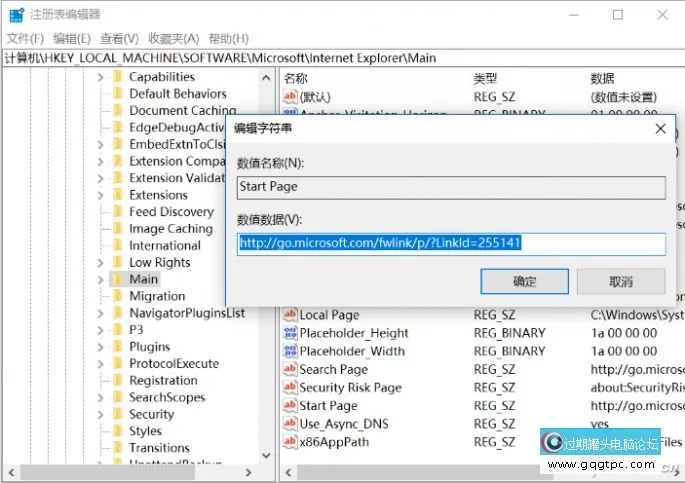Click the 数值数据 URL input field
Image resolution: width=685 pixels, height=483 pixels.
point(450,243)
